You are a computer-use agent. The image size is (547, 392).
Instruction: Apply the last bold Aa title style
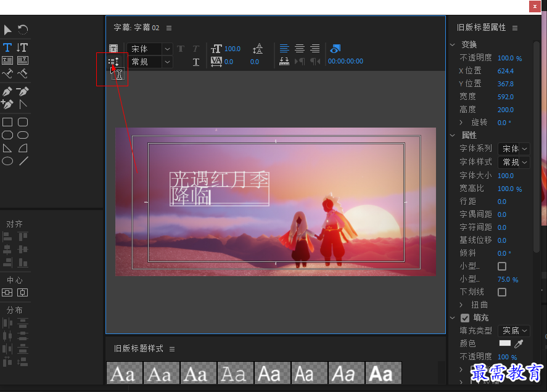pos(384,373)
